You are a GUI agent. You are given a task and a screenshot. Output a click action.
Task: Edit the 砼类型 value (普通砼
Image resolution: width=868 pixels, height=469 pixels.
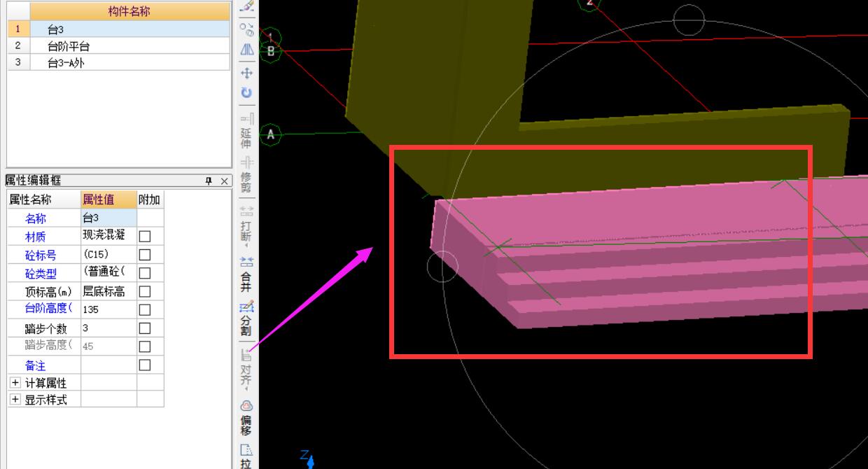[108, 272]
